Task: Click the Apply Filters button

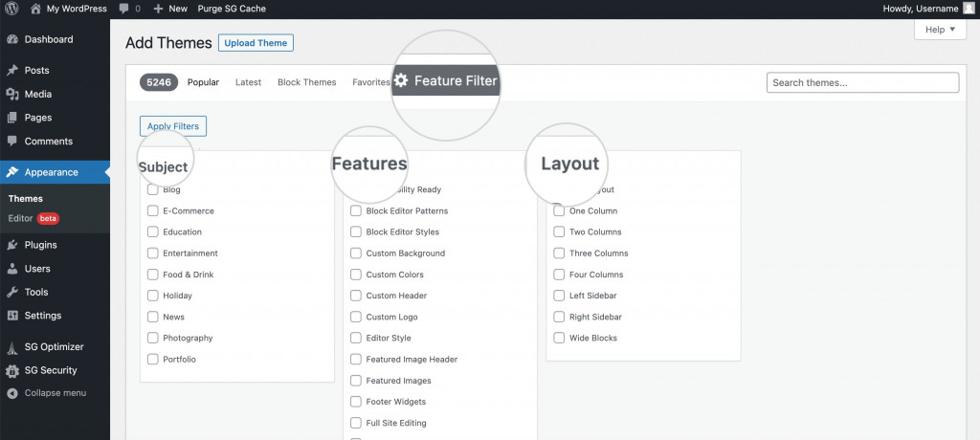Action: pos(173,126)
